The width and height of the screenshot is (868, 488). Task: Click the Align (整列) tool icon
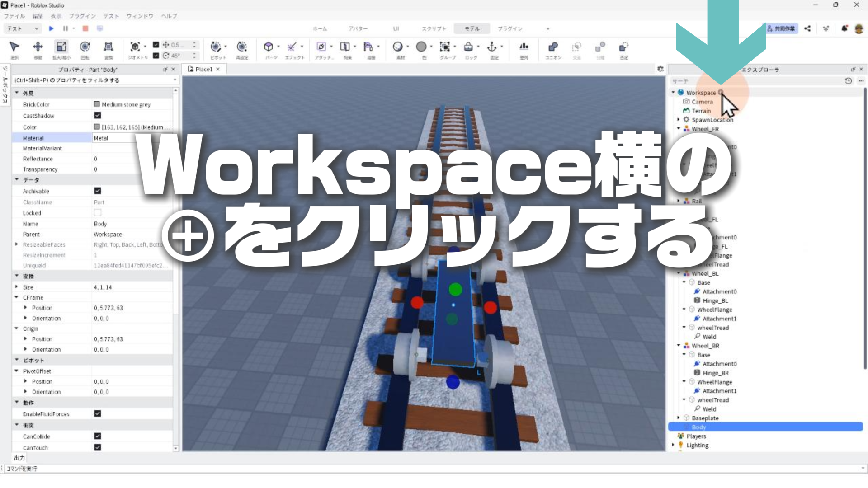tap(524, 47)
